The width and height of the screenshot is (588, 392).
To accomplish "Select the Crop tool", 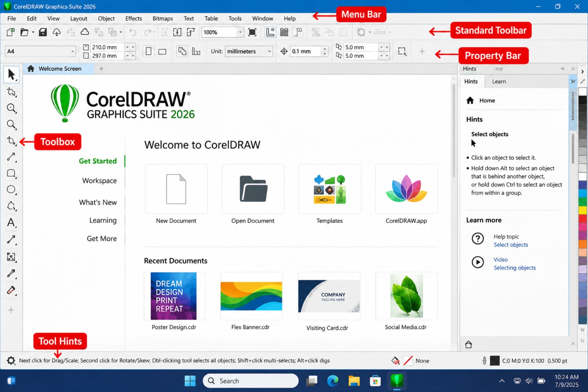I will pos(11,141).
